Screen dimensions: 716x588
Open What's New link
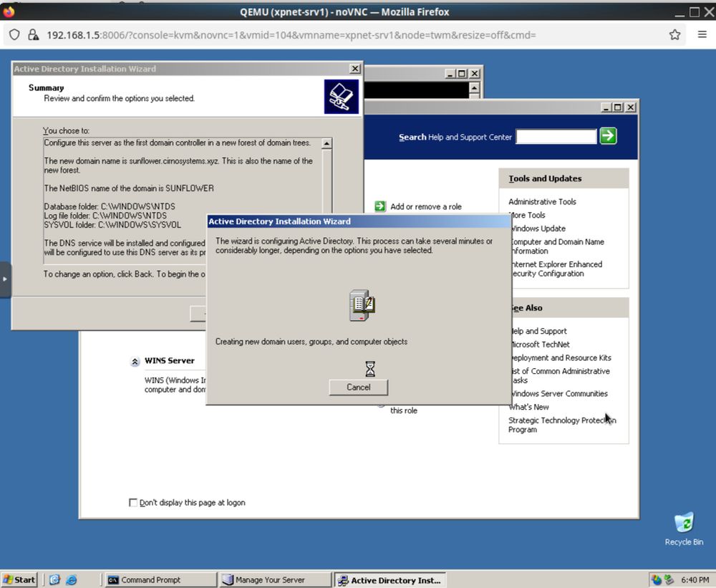coord(529,407)
